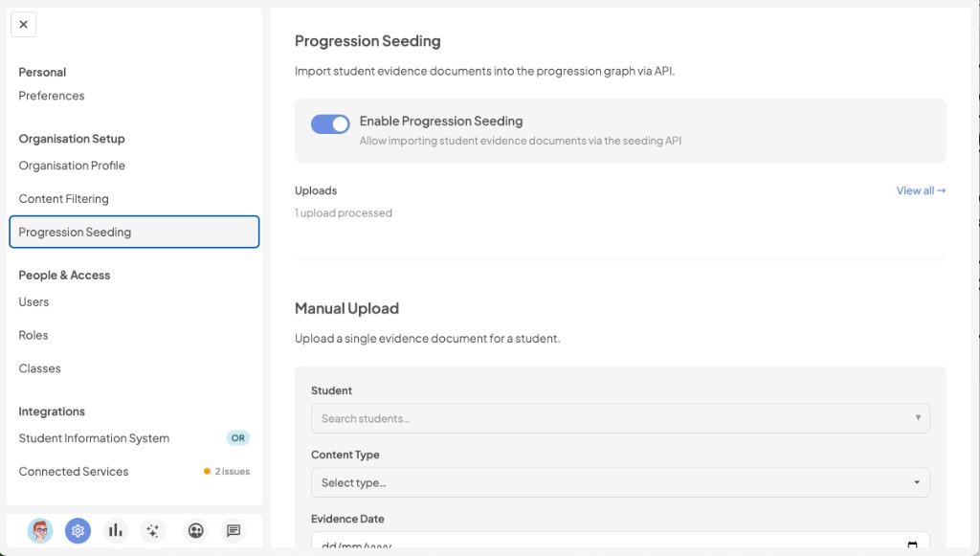Open the community people icon
The width and height of the screenshot is (980, 556).
[194, 530]
